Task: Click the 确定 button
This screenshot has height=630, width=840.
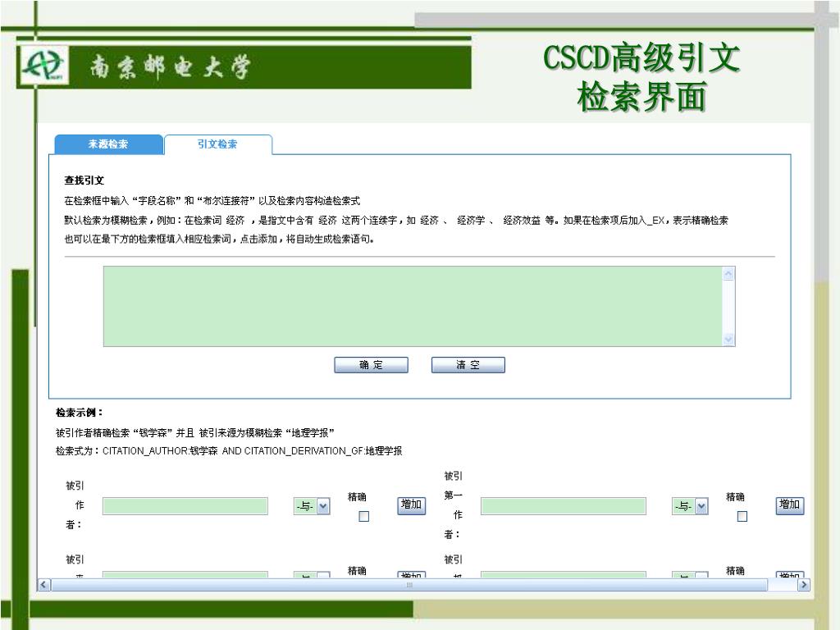Action: click(372, 365)
